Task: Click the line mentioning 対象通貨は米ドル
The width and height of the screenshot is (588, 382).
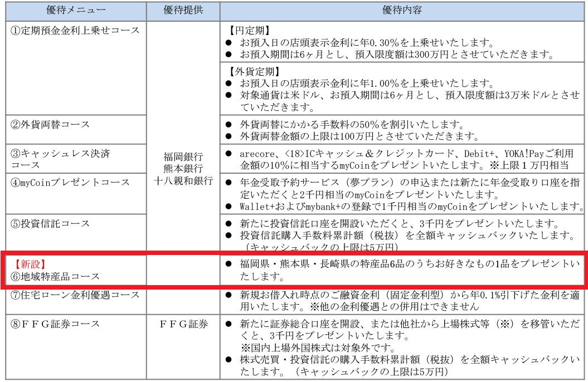Action: [x=410, y=95]
